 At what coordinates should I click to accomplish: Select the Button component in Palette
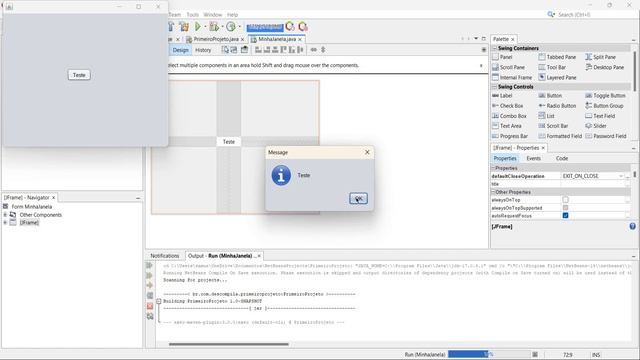click(550, 96)
